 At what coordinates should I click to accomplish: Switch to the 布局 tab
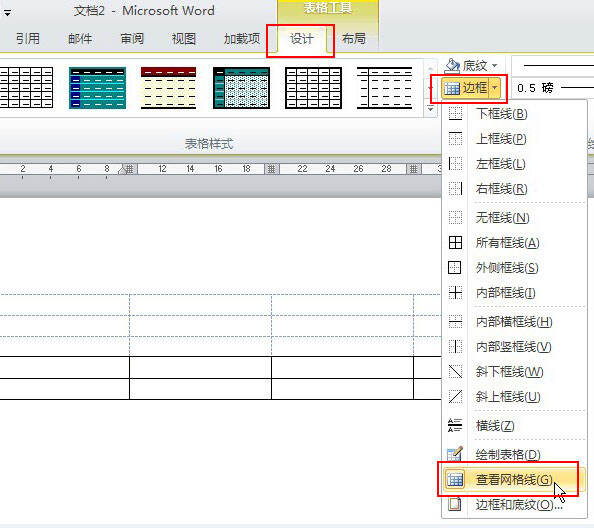(x=353, y=39)
